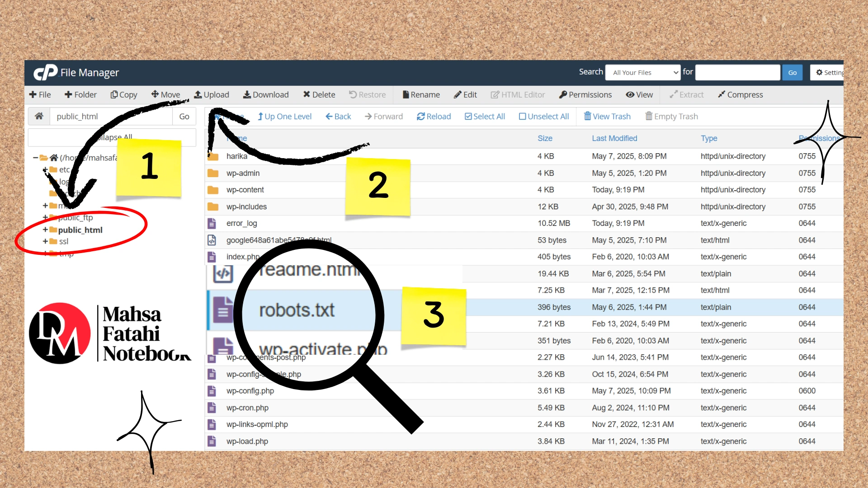
Task: Sort by Size column header
Action: point(545,138)
